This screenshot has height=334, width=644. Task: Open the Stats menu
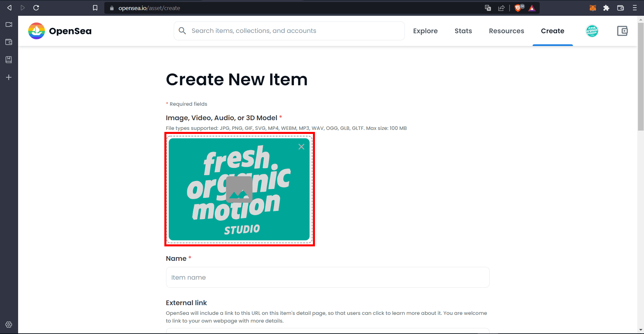coord(463,31)
